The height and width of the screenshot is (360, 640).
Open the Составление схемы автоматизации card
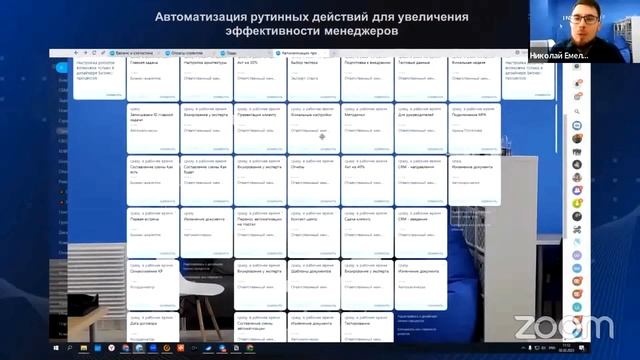tap(260, 327)
